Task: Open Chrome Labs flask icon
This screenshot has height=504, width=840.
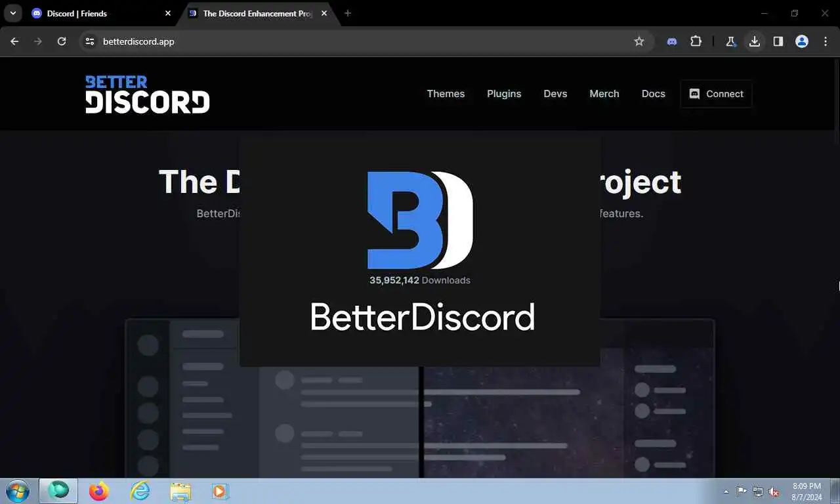Action: click(730, 41)
